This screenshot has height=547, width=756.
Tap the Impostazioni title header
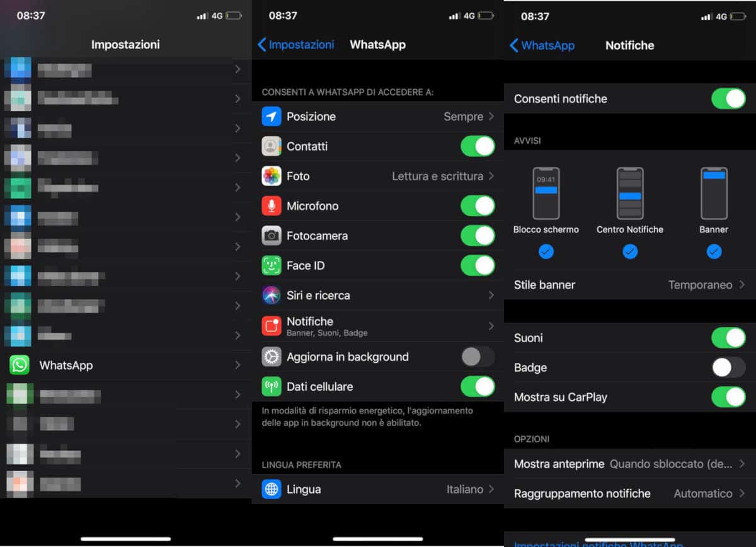(x=125, y=45)
